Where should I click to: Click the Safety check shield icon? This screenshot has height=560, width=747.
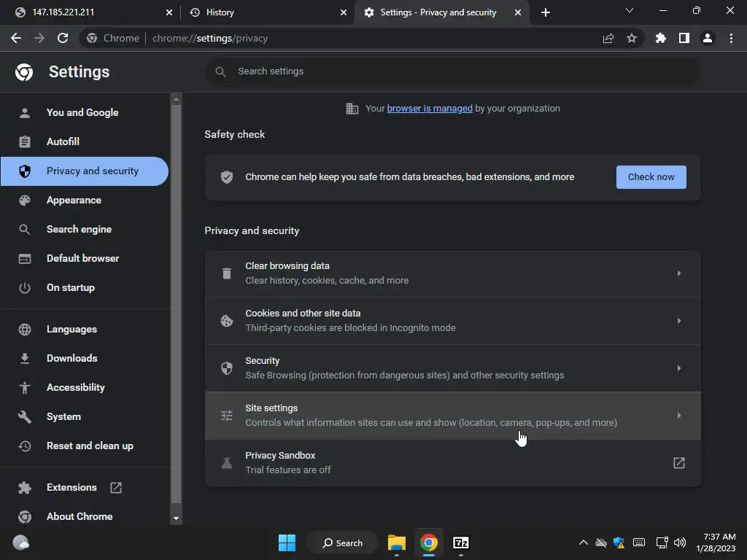pos(227,177)
